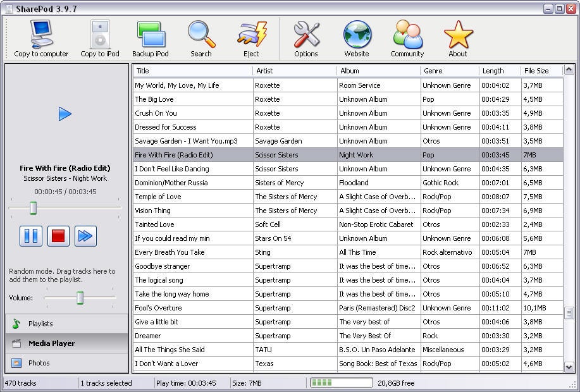This screenshot has width=580, height=392.
Task: Click the Night Work album cell
Action: pyautogui.click(x=379, y=155)
